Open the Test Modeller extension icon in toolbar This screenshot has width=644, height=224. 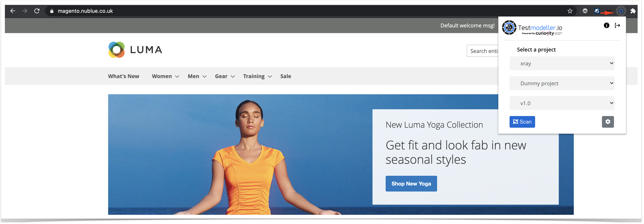coord(621,11)
